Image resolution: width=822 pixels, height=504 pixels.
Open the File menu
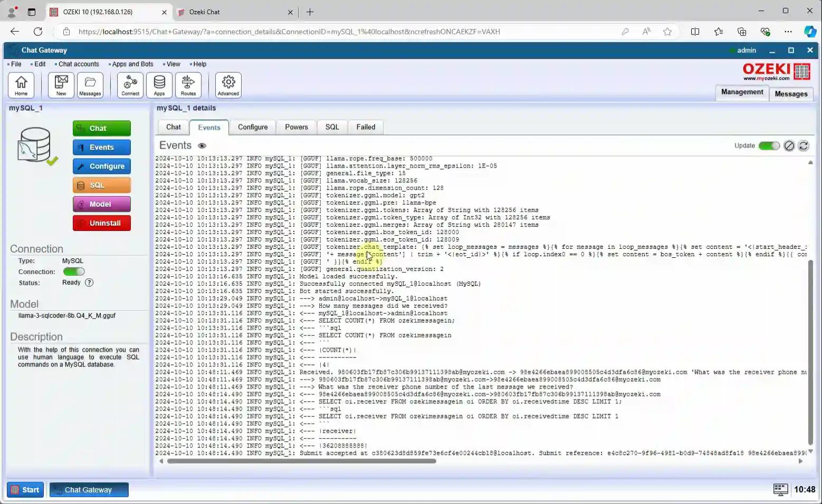16,64
